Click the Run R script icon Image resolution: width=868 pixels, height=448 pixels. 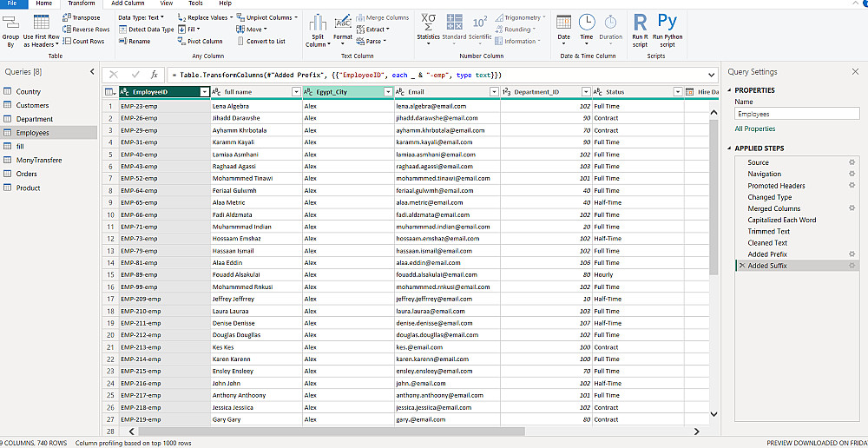(x=640, y=23)
